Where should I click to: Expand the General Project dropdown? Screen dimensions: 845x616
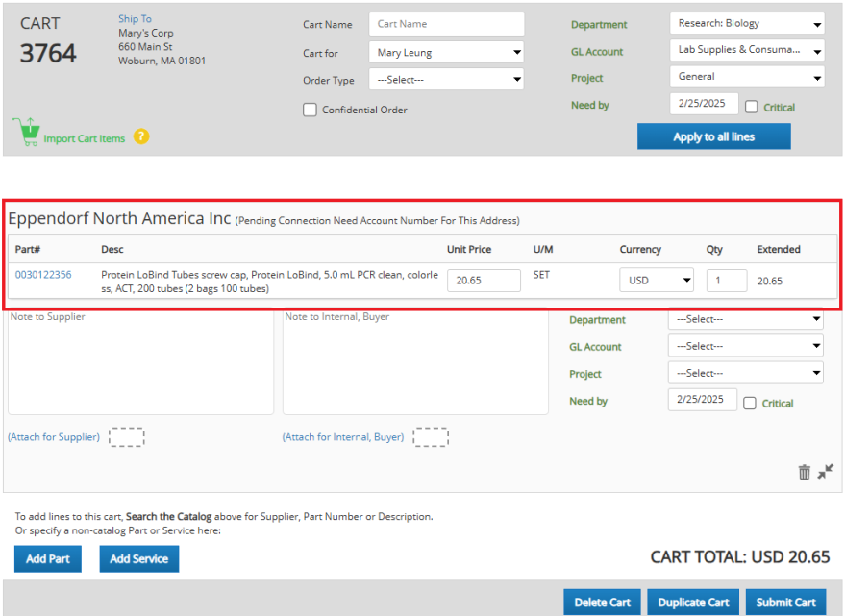(x=747, y=77)
